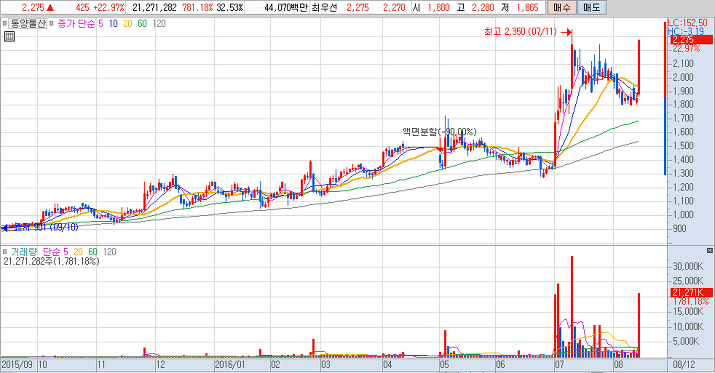Click the 매도 (sell) button
The width and height of the screenshot is (715, 373).
point(591,7)
